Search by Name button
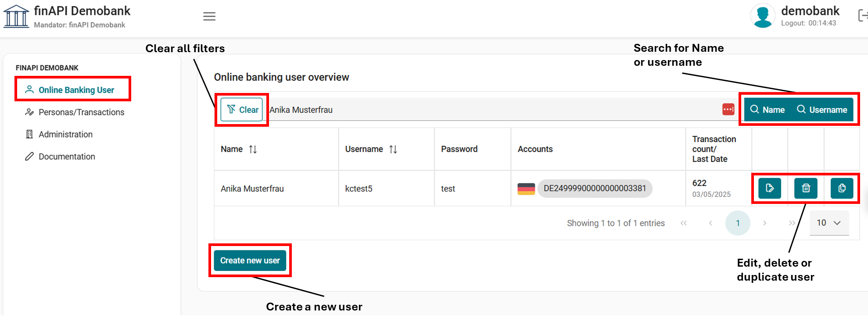This screenshot has height=321, width=868. 768,110
